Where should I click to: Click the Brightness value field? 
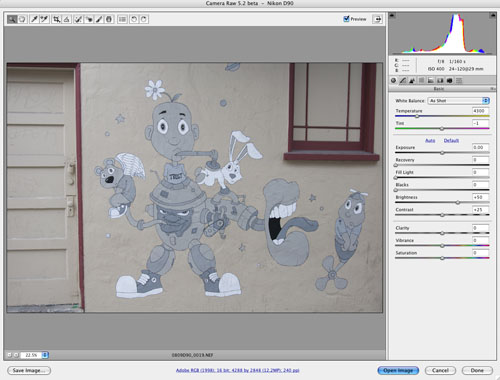tap(480, 197)
